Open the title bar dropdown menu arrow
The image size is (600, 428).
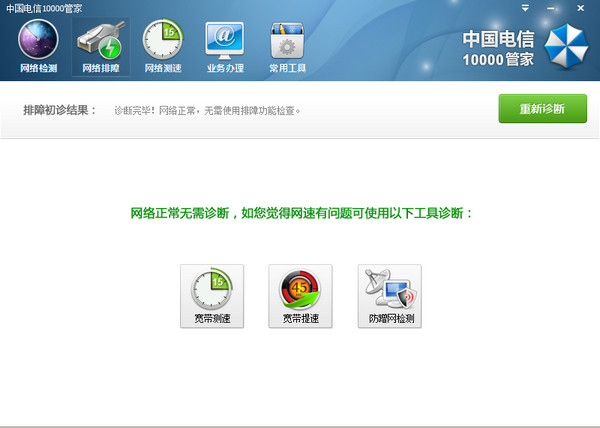pyautogui.click(x=525, y=8)
